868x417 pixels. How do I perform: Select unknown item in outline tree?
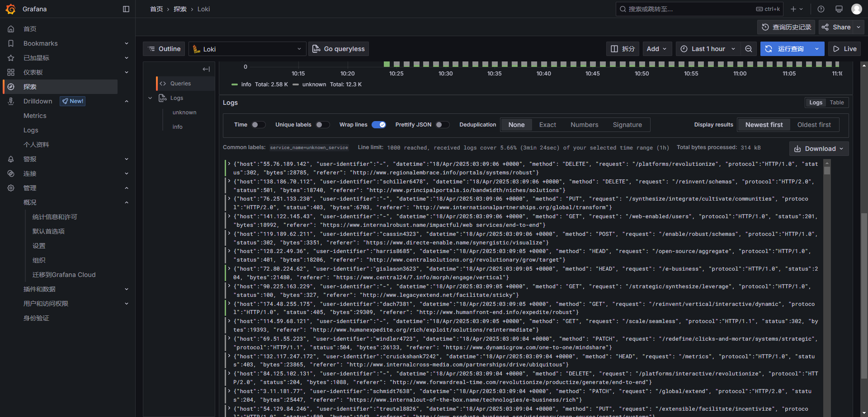pos(184,112)
